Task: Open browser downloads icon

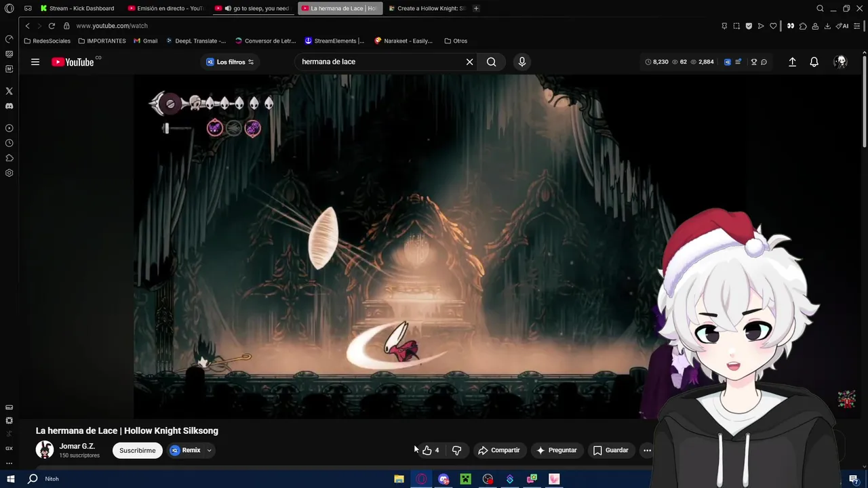Action: [827, 26]
